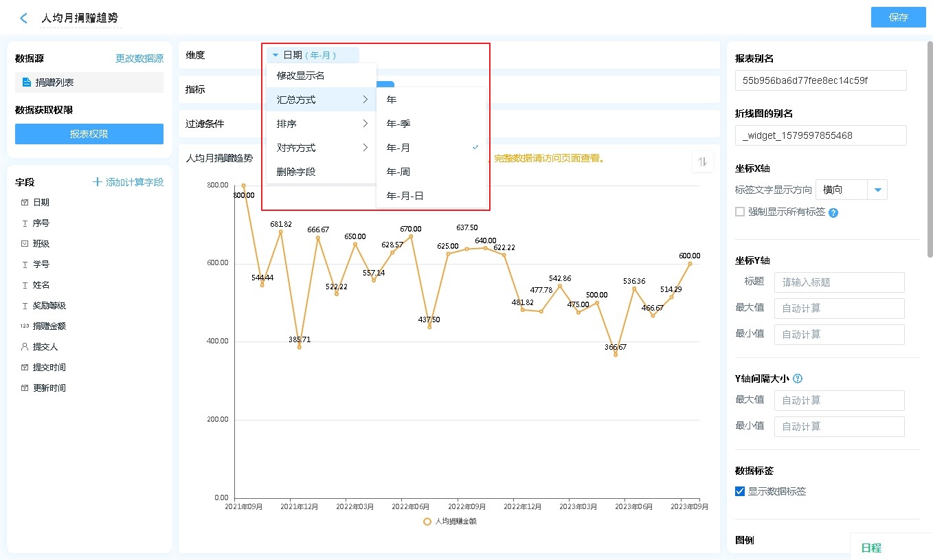Expand the 排序 submenu
933x560 pixels.
321,124
